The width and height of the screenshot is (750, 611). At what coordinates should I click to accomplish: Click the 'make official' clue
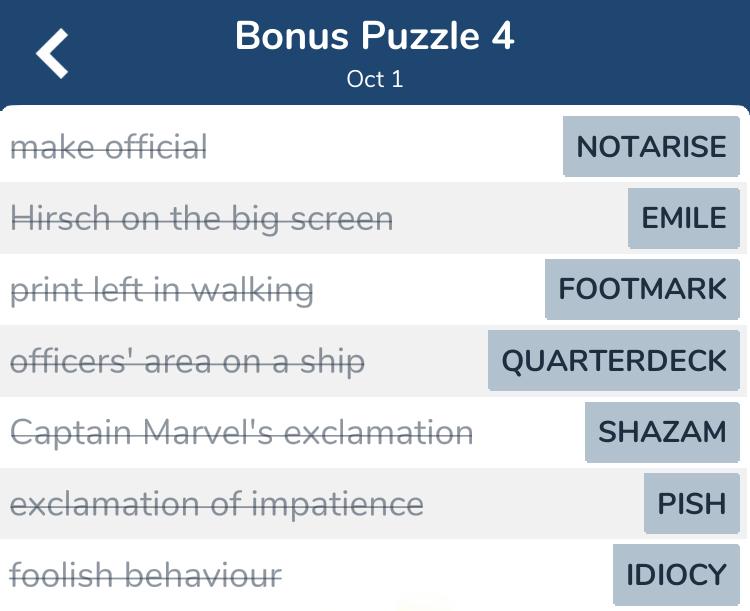[x=109, y=148]
